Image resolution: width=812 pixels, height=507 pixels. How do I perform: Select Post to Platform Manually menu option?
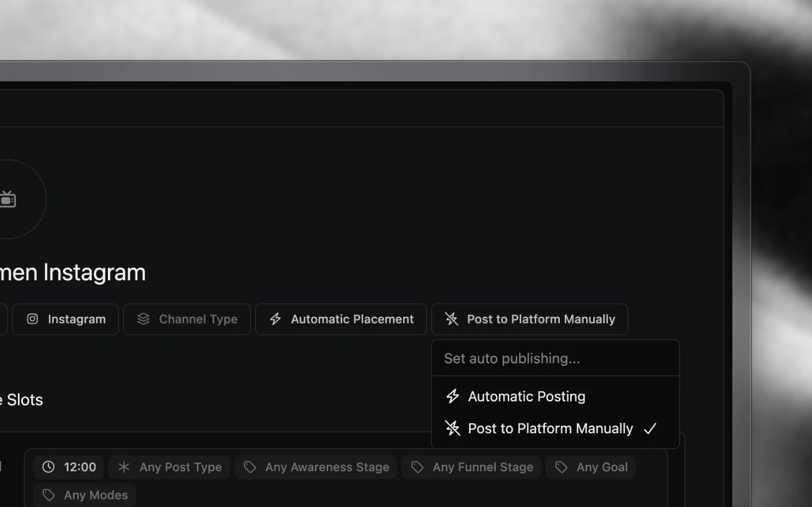click(x=555, y=429)
